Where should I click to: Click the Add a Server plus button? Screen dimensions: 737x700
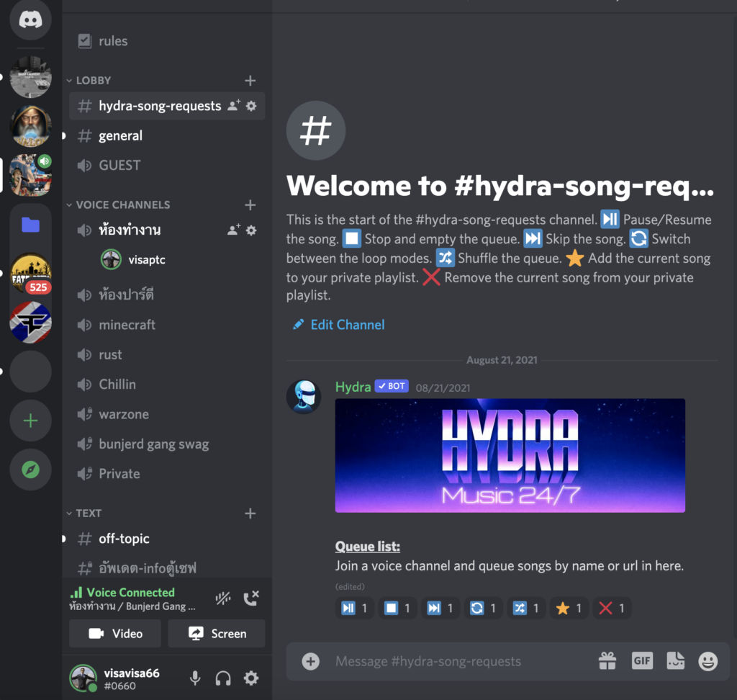(30, 421)
